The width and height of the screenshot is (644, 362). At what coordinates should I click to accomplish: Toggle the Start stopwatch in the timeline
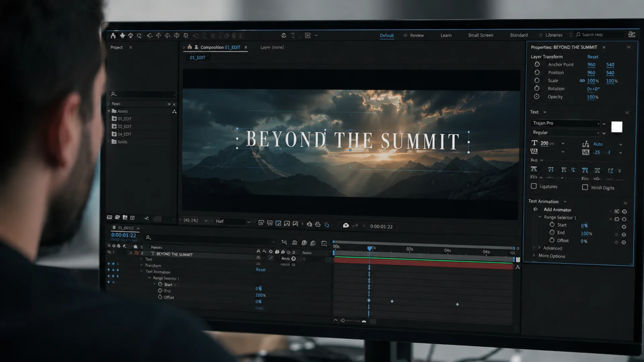pos(160,284)
